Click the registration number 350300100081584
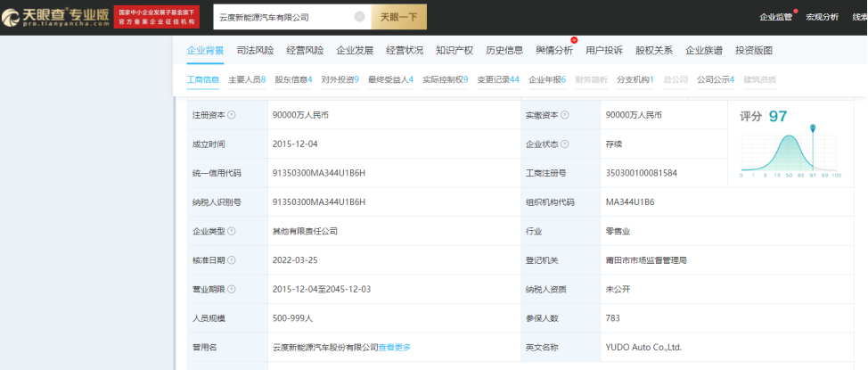The width and height of the screenshot is (868, 370). [x=642, y=173]
